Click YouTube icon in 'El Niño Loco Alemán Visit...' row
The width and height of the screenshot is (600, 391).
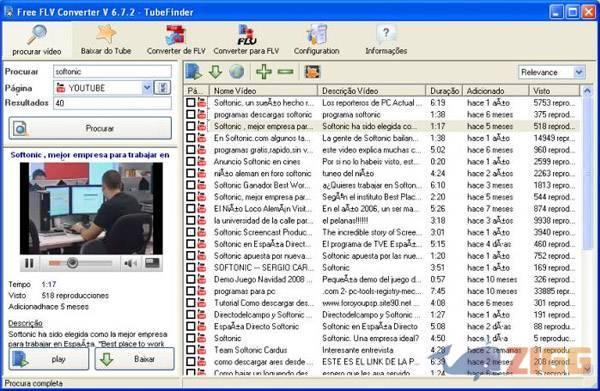(x=202, y=209)
